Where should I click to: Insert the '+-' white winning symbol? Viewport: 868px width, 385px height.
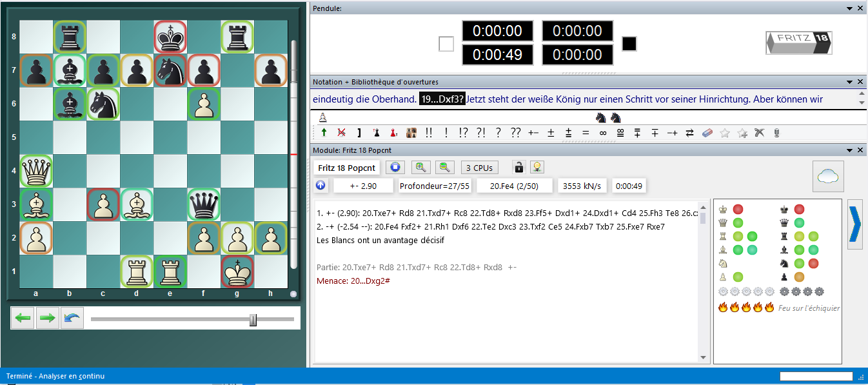[533, 133]
